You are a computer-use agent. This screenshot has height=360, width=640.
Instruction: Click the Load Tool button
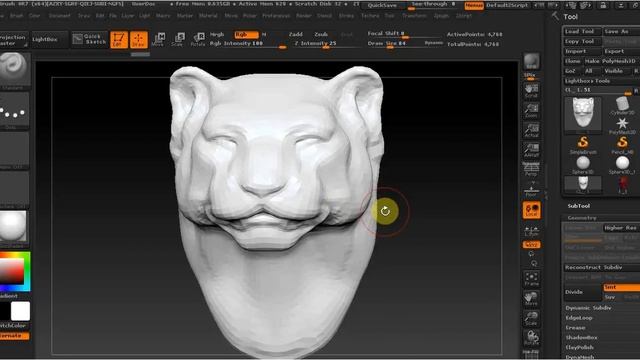pyautogui.click(x=582, y=31)
